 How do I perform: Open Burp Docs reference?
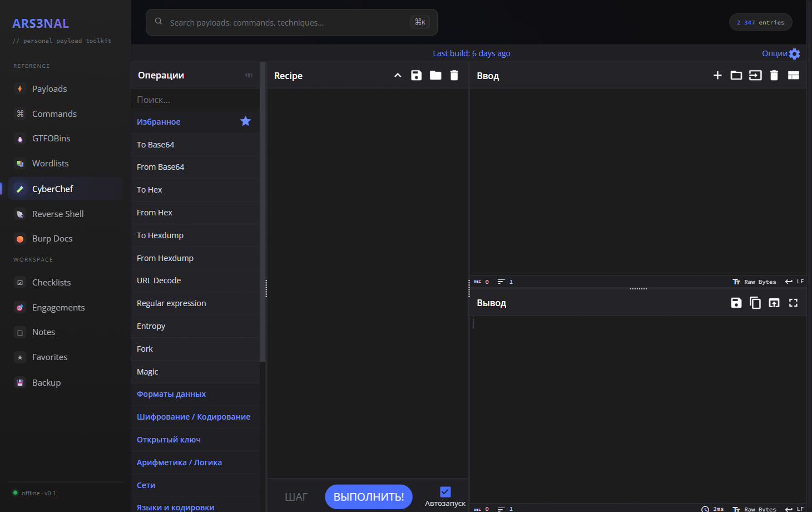point(66,239)
